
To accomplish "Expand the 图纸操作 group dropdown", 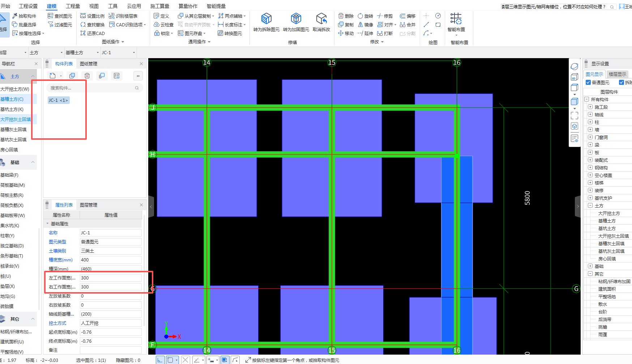I will (x=123, y=42).
